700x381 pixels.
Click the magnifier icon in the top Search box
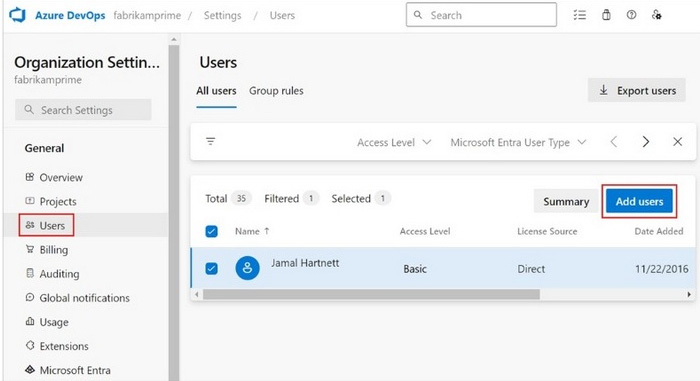click(x=418, y=15)
